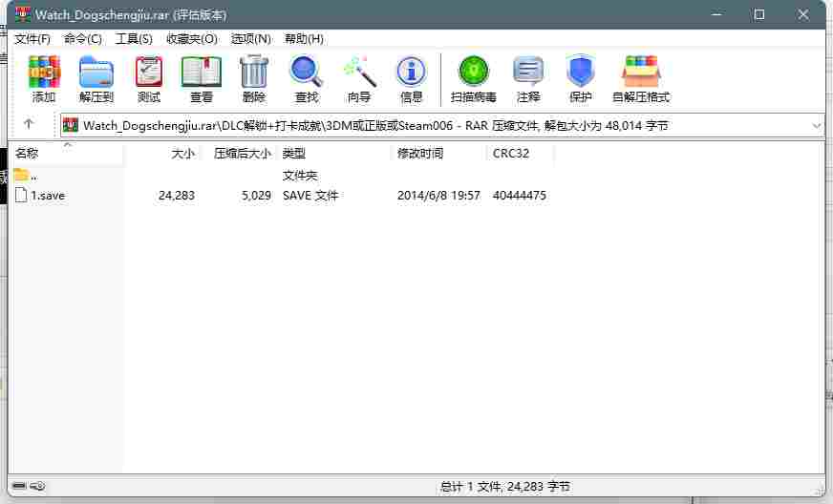Image resolution: width=833 pixels, height=504 pixels.
Task: Minimize the WinRAR window
Action: 716,14
